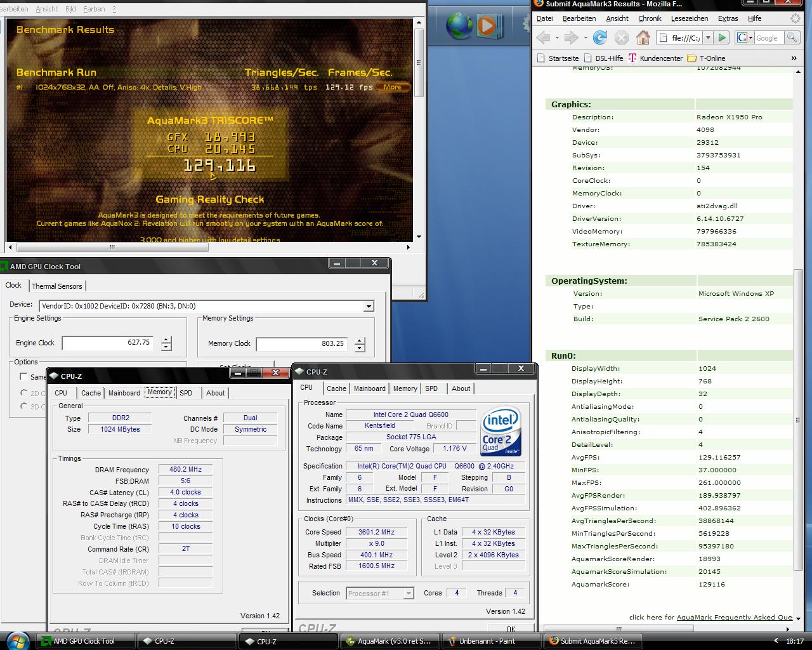Click the search magnifier icon in Firefox

(792, 38)
